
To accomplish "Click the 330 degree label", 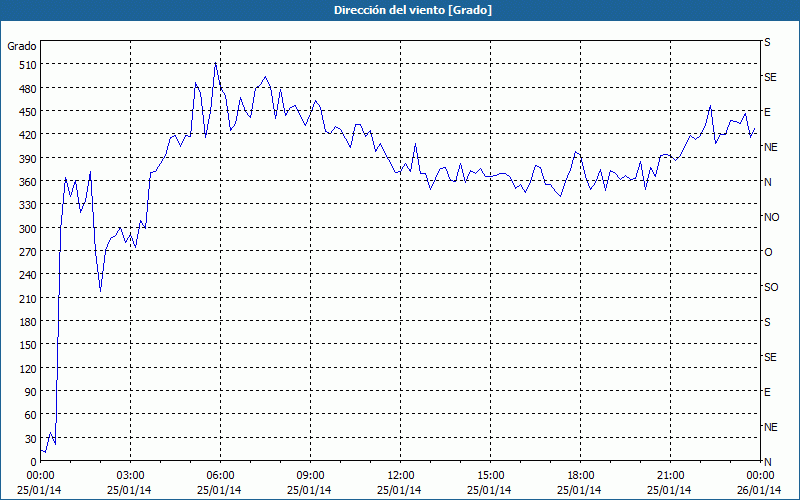I will [28, 205].
